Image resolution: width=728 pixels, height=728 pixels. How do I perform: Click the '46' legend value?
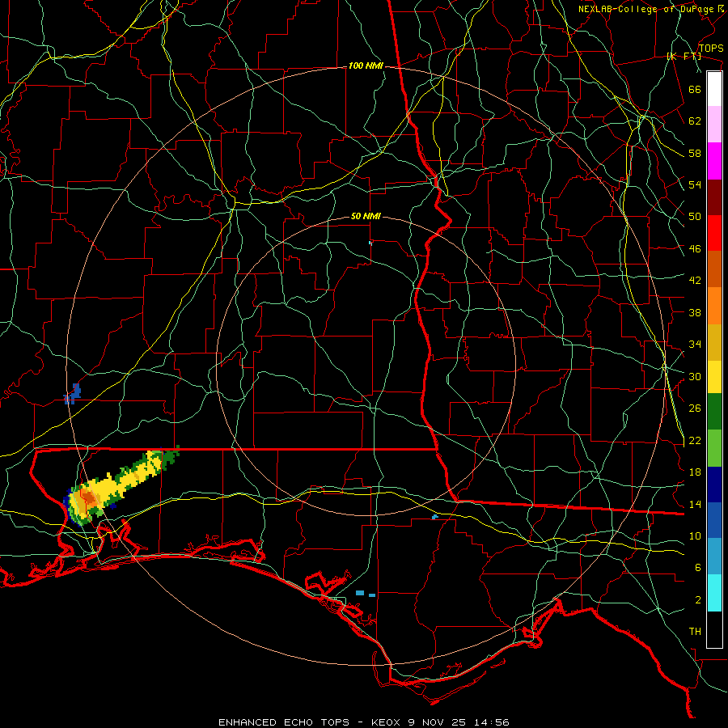pyautogui.click(x=695, y=249)
